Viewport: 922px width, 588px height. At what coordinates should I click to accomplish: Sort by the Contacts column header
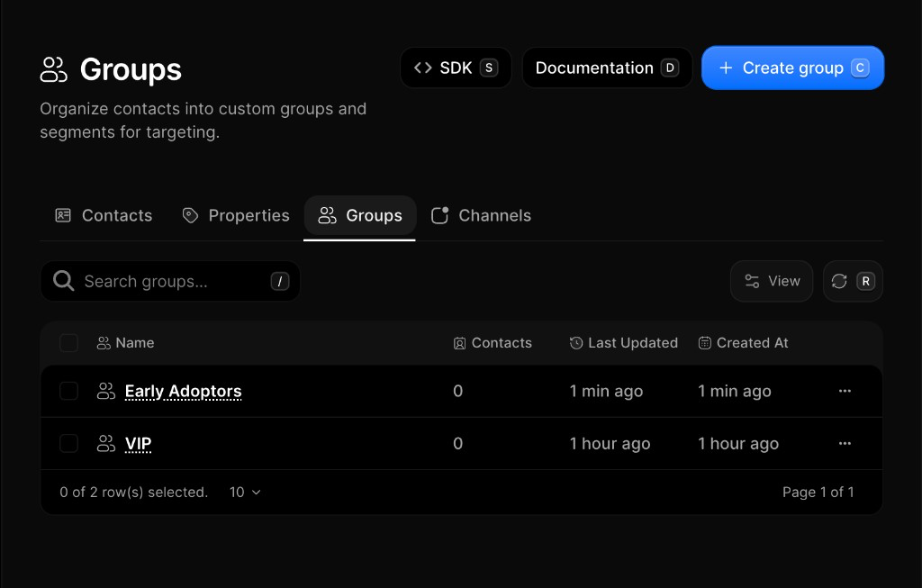click(493, 343)
